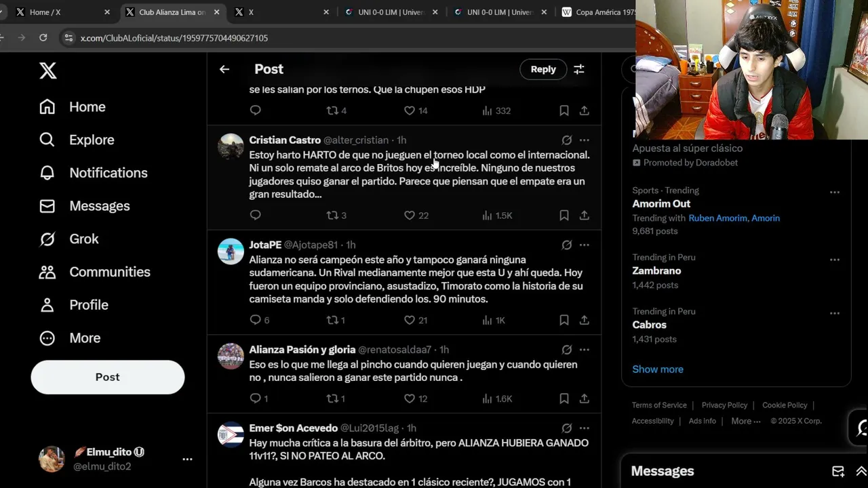The image size is (868, 488).
Task: Open the Privacy Policy link
Action: tap(724, 405)
